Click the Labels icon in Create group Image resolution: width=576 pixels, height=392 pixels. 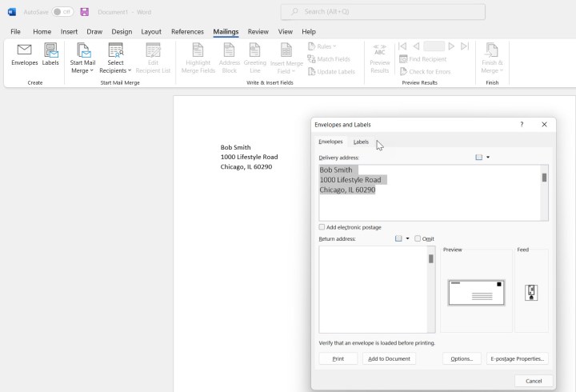tap(50, 54)
